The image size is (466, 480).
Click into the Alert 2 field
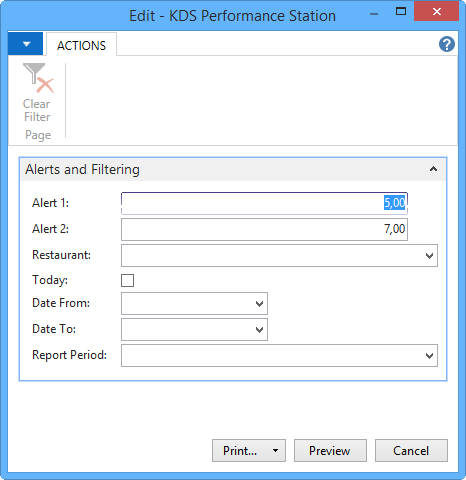click(264, 229)
